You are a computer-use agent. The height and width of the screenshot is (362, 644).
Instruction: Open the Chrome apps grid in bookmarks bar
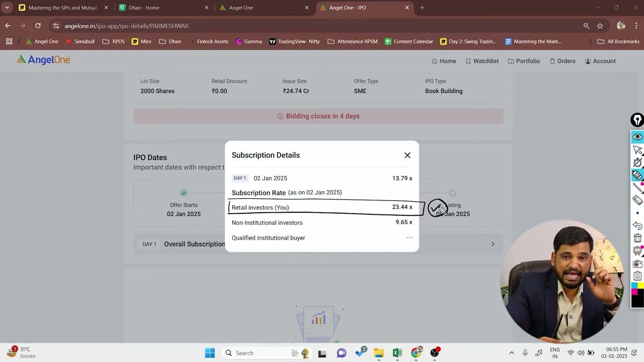[x=9, y=41]
